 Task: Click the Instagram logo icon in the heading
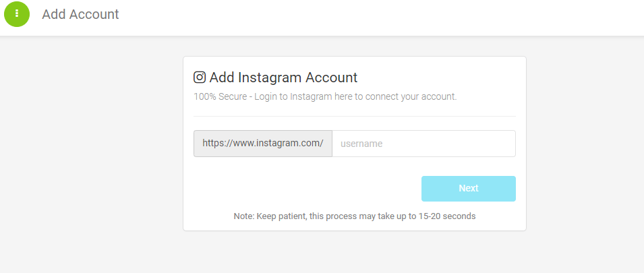coord(200,77)
